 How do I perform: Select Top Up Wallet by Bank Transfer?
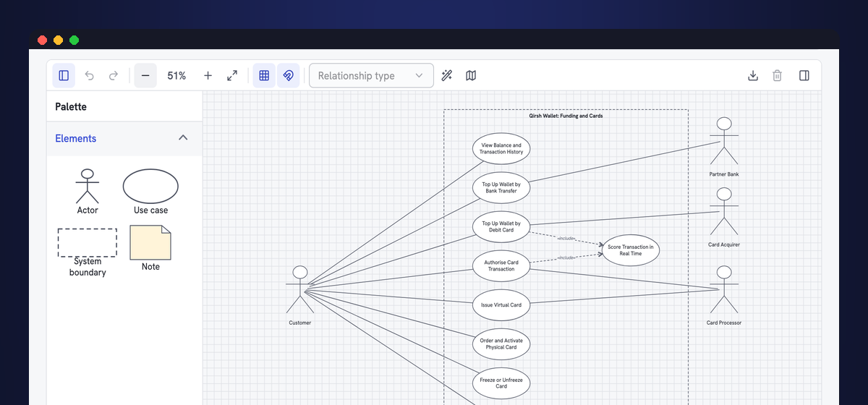[501, 187]
